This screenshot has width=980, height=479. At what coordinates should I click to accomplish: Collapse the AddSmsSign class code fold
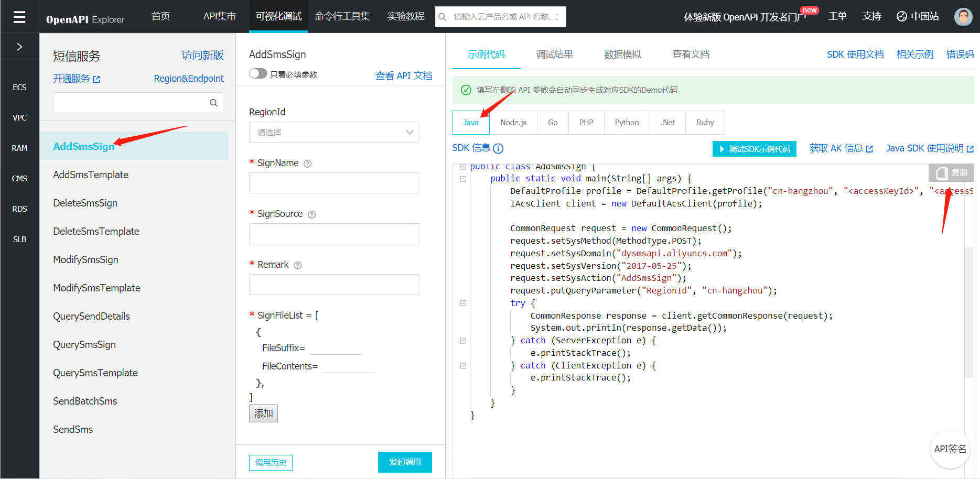click(x=463, y=167)
